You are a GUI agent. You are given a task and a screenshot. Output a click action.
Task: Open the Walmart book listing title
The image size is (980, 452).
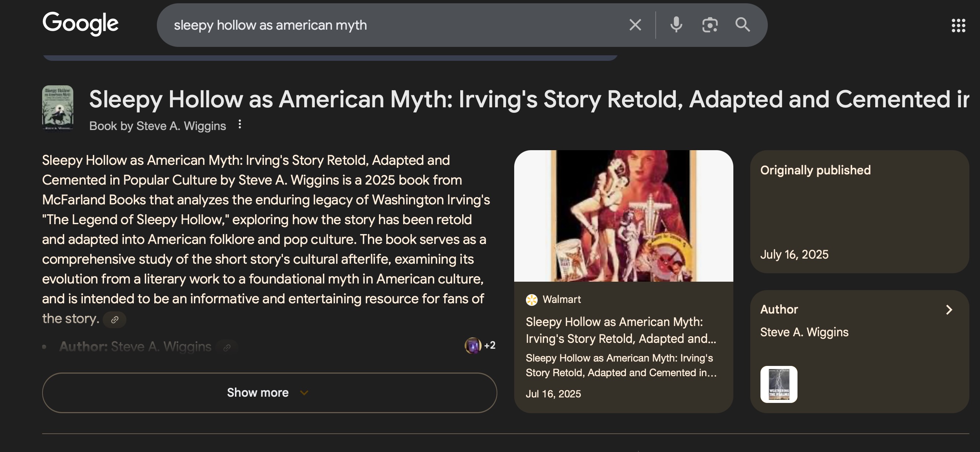[x=620, y=330]
